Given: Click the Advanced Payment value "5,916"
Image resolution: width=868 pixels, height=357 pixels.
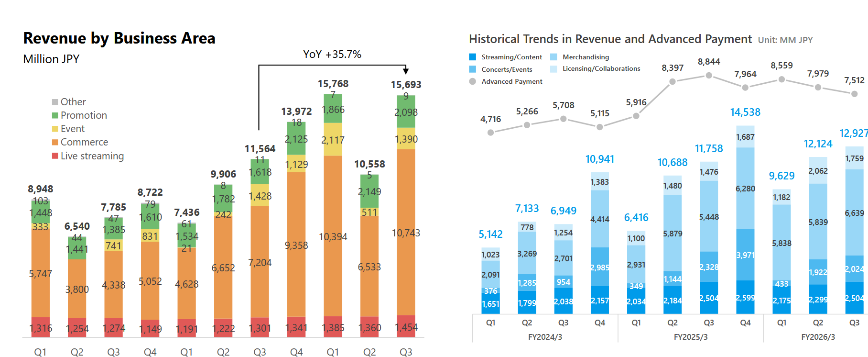Looking at the screenshot, I should tap(636, 102).
